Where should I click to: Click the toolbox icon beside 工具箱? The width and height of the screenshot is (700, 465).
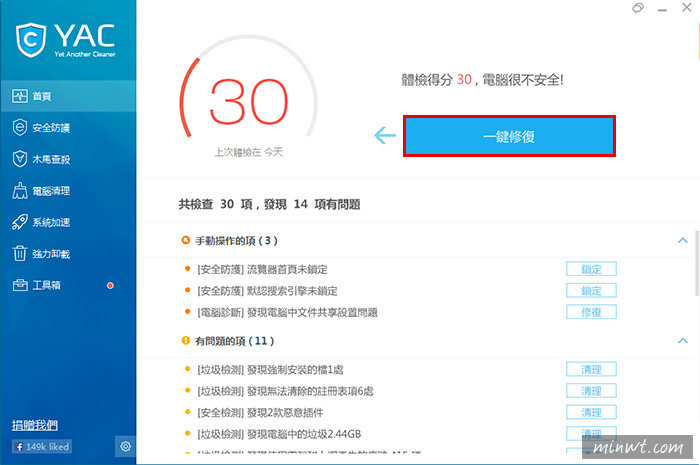[x=20, y=285]
